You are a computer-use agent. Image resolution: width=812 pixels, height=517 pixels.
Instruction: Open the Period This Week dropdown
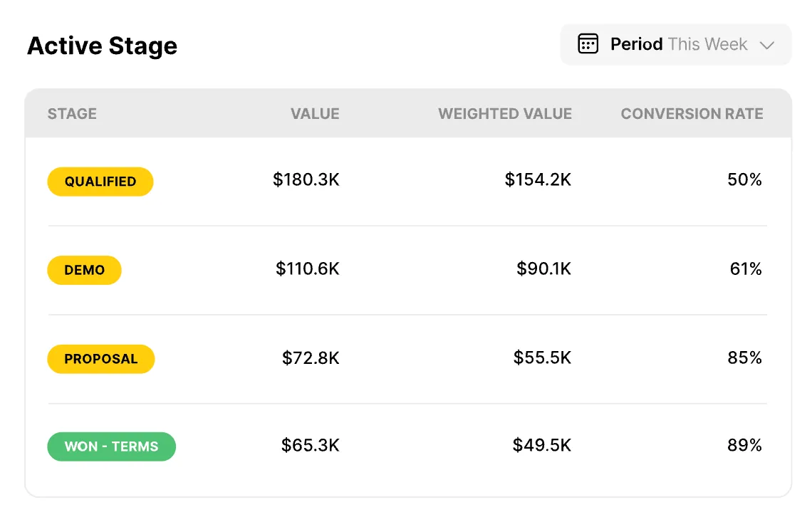[675, 43]
